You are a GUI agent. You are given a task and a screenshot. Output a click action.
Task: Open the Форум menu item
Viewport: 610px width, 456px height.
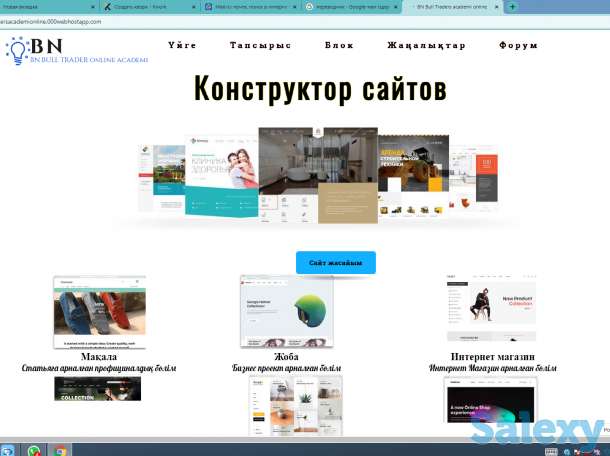pos(519,45)
